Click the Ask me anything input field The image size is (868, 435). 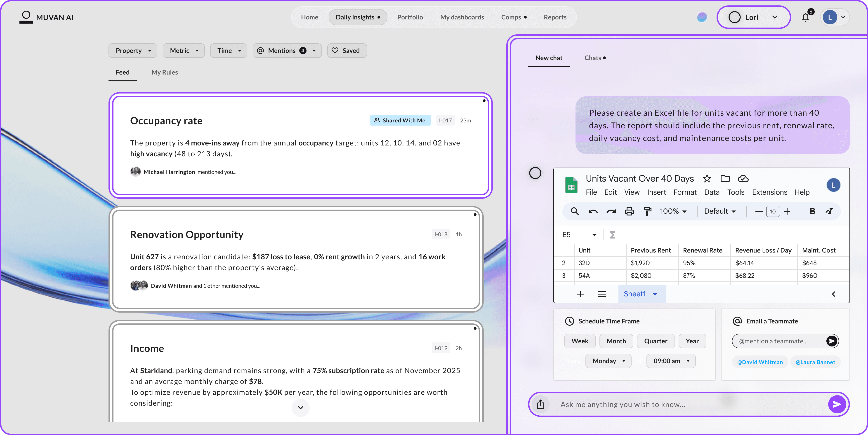click(x=687, y=404)
